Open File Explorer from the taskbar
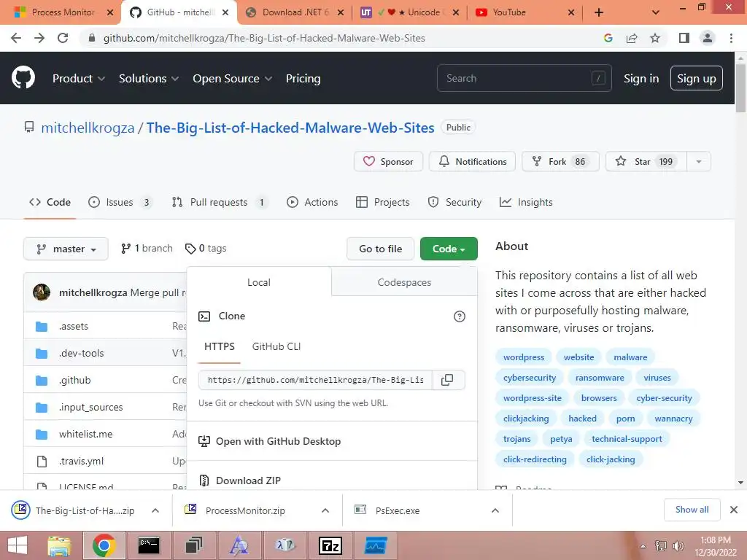Image resolution: width=747 pixels, height=560 pixels. 59,545
